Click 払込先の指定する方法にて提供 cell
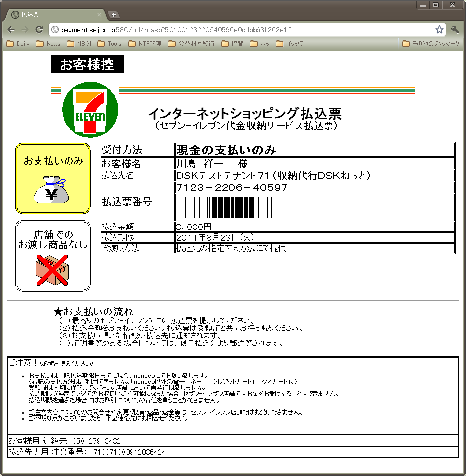The image size is (466, 476). point(315,248)
